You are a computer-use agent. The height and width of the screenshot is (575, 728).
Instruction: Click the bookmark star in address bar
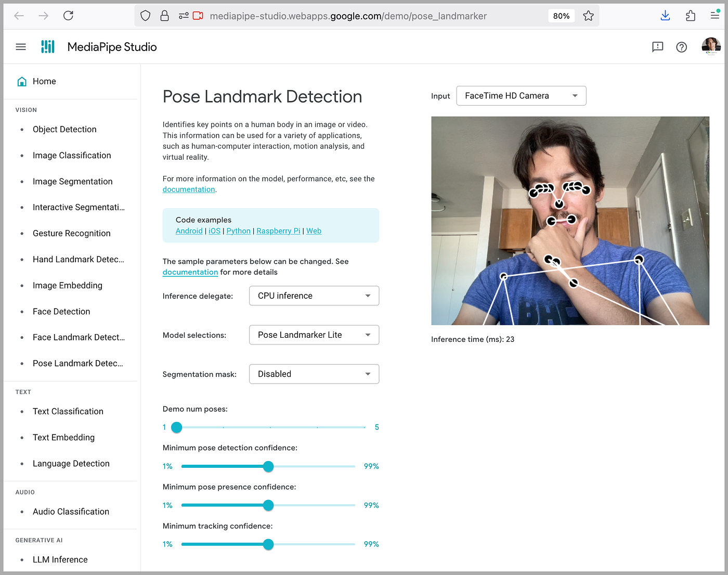coord(588,16)
